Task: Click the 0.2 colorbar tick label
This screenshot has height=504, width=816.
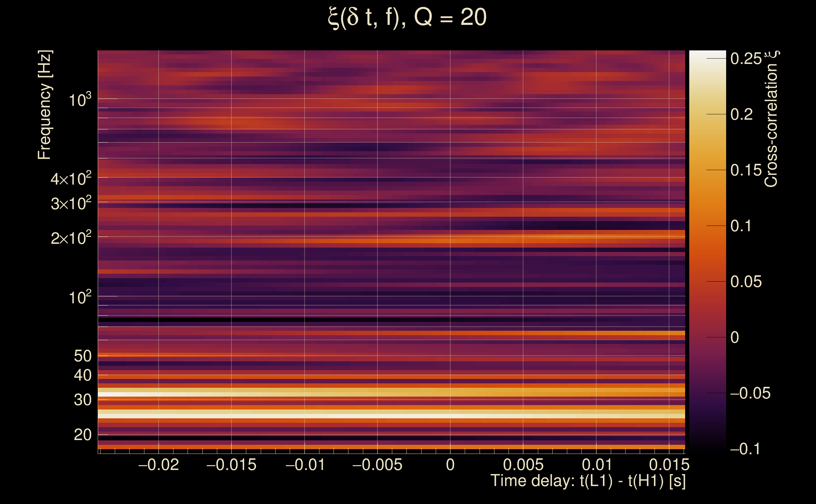Action: coord(741,114)
